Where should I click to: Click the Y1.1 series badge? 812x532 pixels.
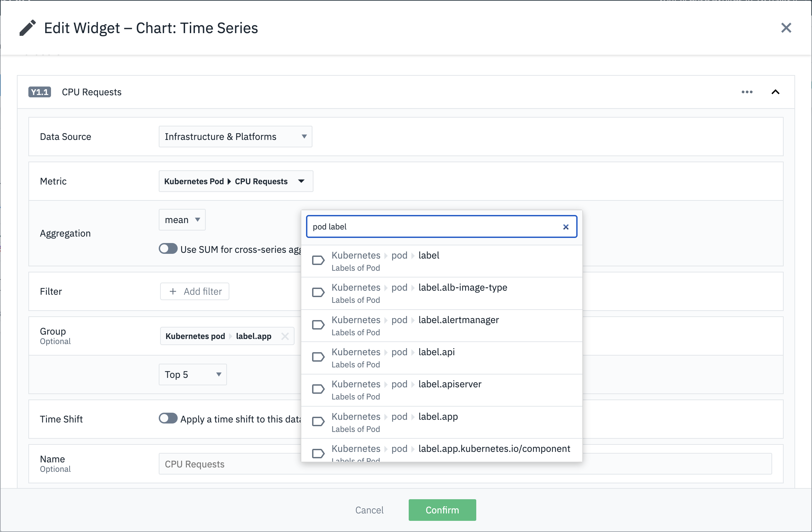(40, 92)
